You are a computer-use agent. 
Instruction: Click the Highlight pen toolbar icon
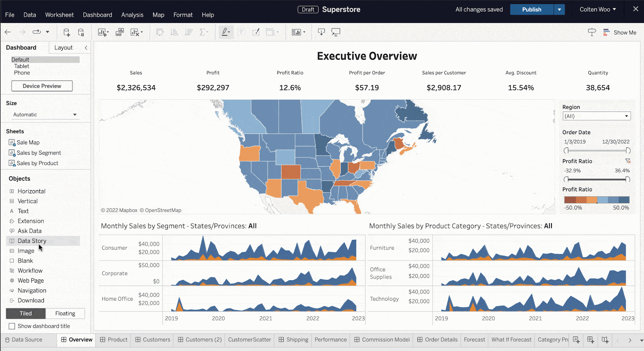[226, 32]
